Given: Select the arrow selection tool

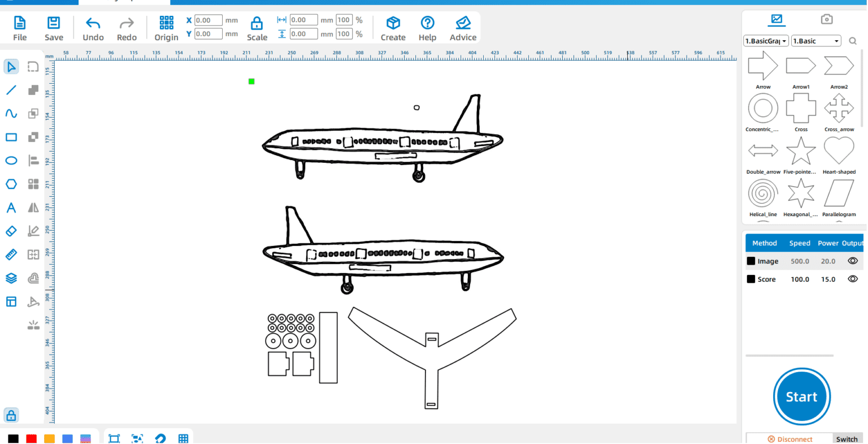Looking at the screenshot, I should (11, 66).
